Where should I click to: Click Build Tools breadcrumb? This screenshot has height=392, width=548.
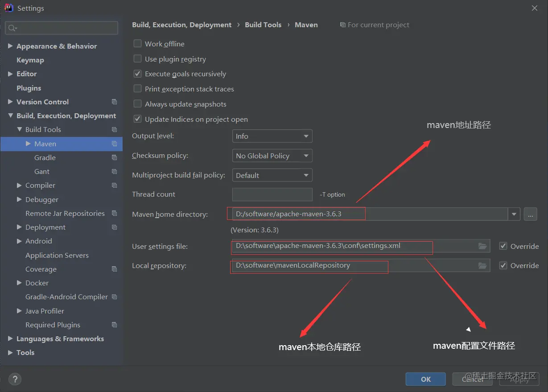pyautogui.click(x=263, y=25)
